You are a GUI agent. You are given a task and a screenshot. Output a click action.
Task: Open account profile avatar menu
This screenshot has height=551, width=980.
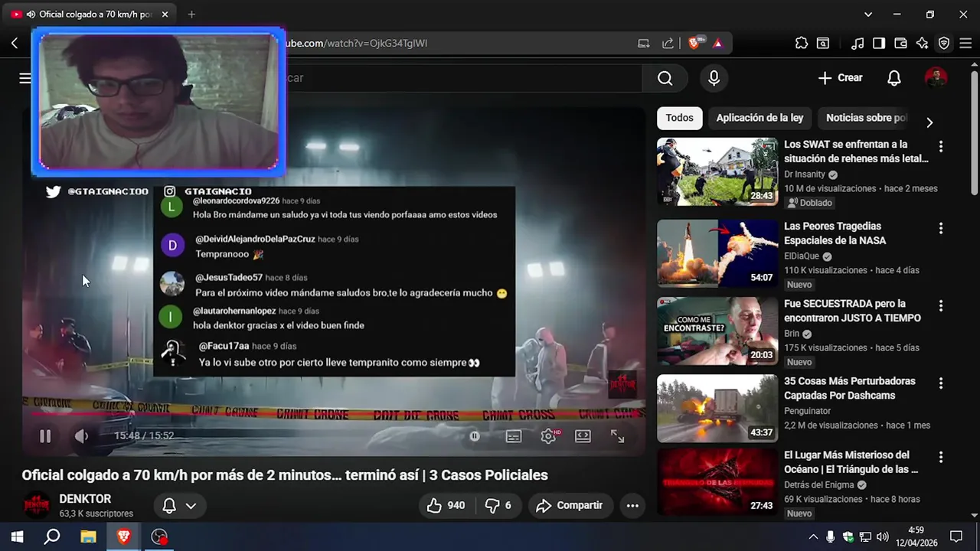[936, 78]
